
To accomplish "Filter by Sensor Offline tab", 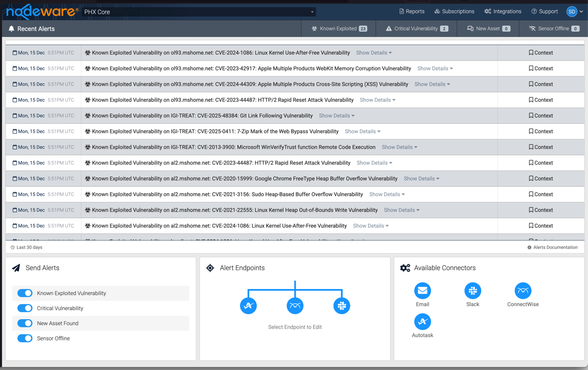I will pos(554,29).
